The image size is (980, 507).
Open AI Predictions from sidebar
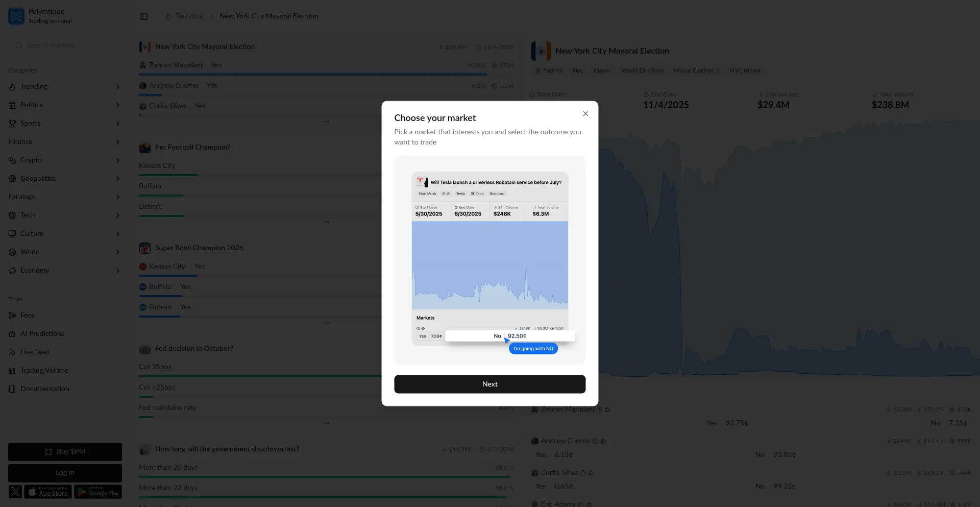(x=42, y=333)
